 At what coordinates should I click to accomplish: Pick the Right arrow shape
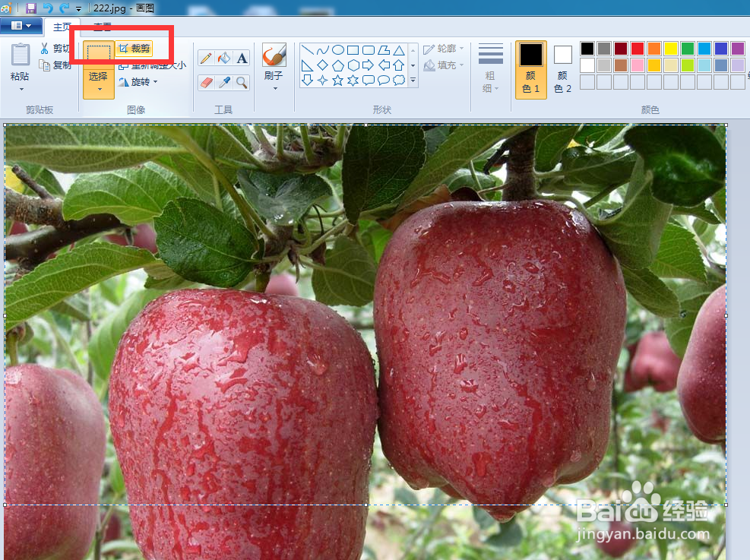pos(369,65)
